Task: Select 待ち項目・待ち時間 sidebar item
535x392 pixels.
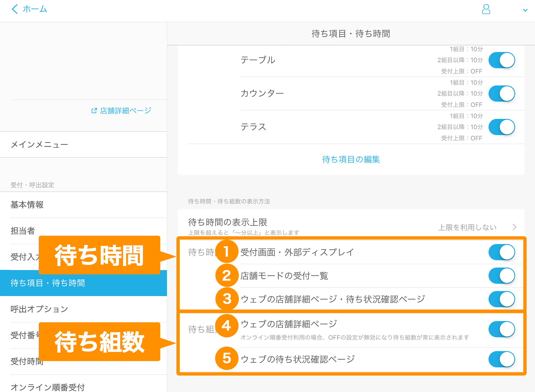Action: pos(84,283)
